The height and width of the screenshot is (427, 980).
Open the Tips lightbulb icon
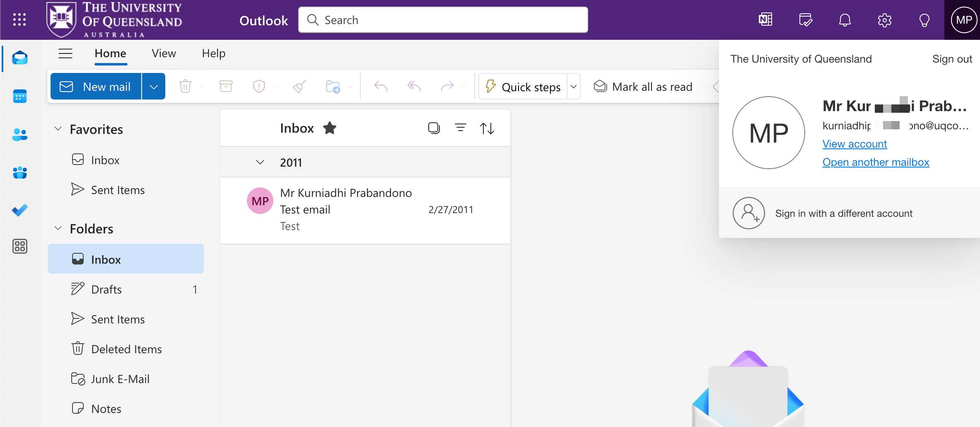(x=924, y=19)
